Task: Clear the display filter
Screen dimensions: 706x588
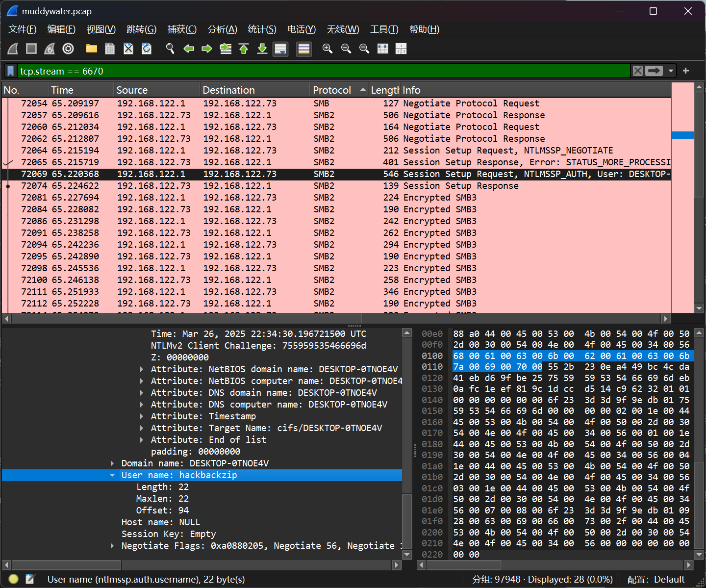Action: click(638, 71)
